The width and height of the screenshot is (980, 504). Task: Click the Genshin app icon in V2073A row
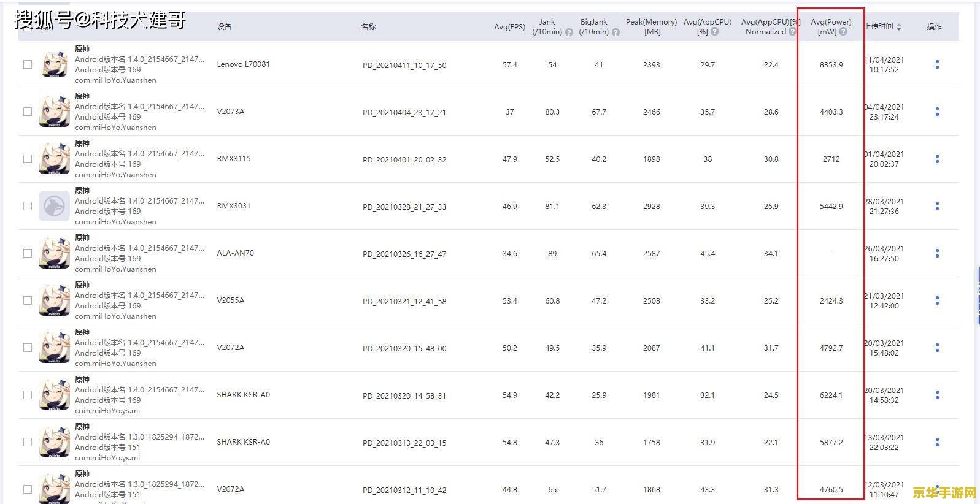54,112
